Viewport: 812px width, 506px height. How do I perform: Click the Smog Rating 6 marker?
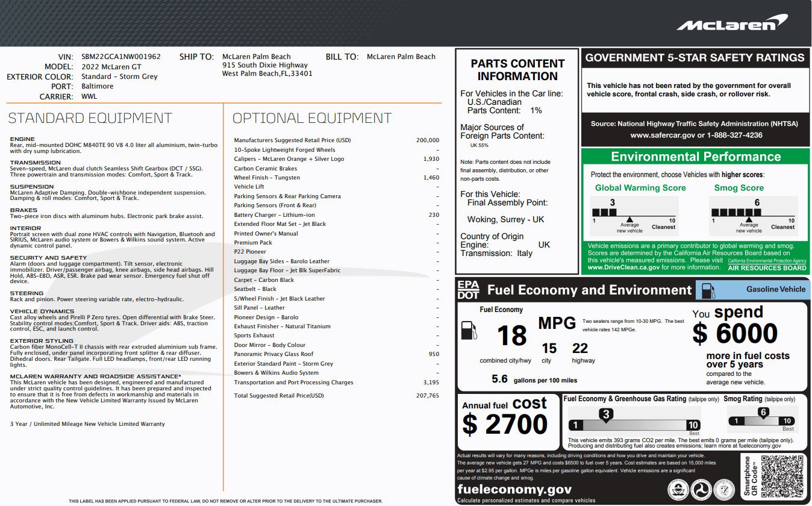click(x=763, y=413)
